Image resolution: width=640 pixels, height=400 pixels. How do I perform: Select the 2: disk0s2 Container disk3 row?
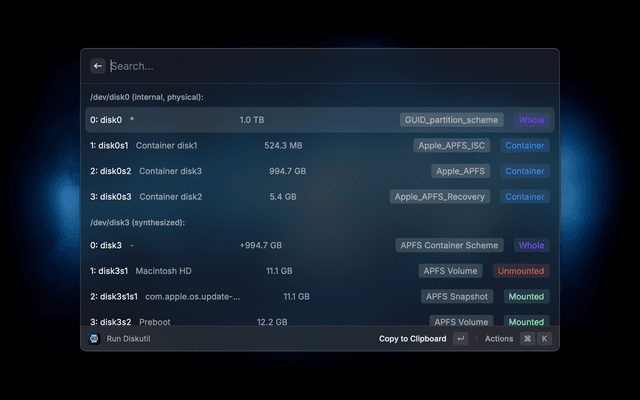pyautogui.click(x=320, y=171)
